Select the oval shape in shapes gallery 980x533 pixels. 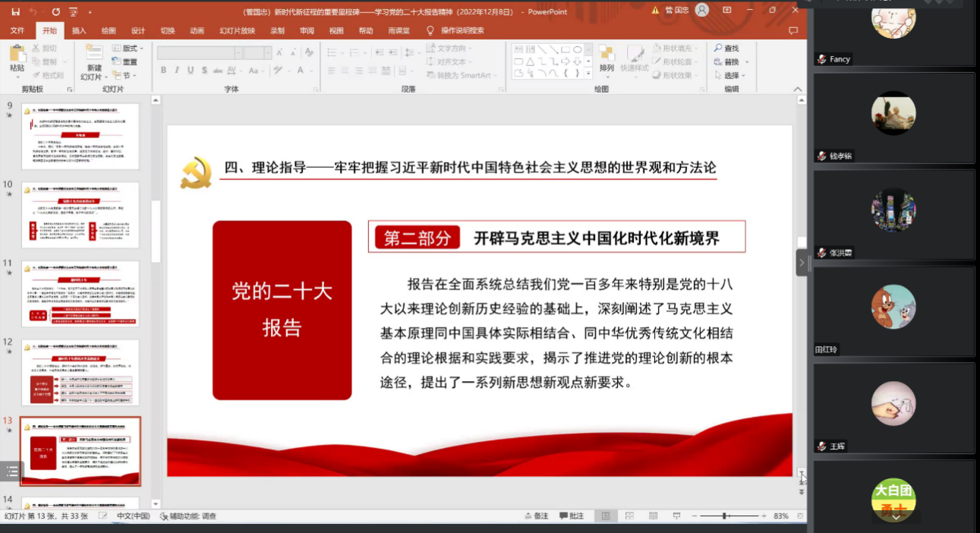[577, 49]
